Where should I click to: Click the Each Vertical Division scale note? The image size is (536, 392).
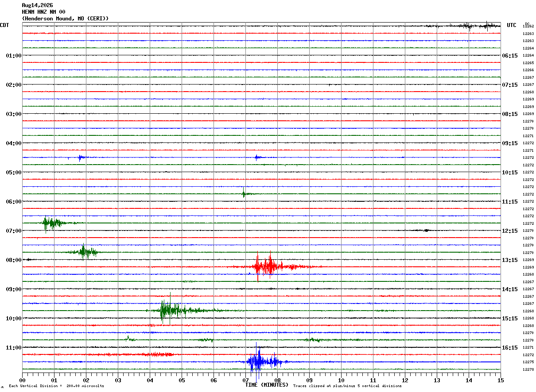coord(56,386)
